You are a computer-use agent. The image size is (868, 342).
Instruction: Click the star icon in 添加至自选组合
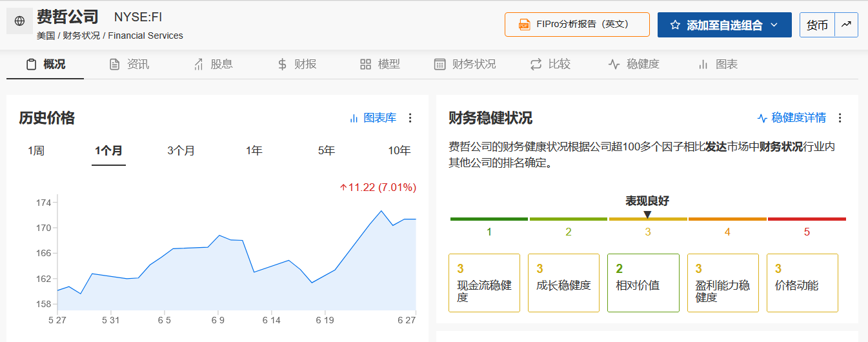675,25
